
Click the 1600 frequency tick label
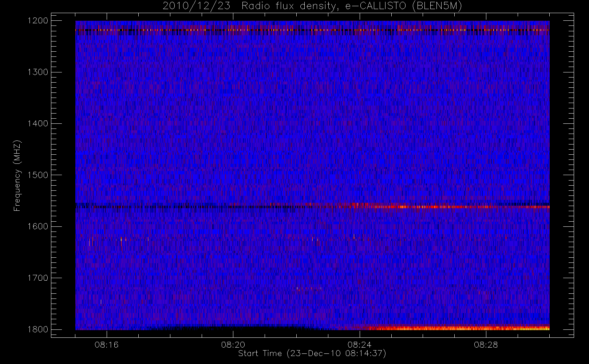pyautogui.click(x=38, y=226)
